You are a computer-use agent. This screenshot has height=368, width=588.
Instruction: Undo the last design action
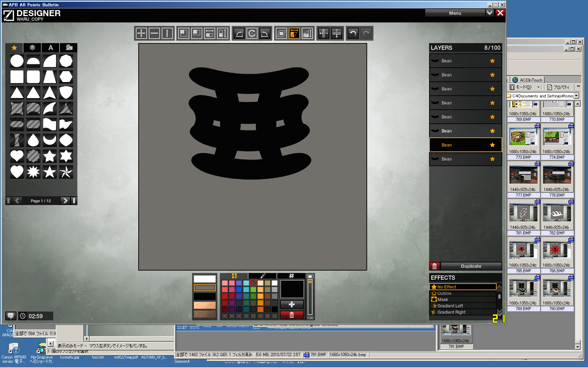pos(353,33)
